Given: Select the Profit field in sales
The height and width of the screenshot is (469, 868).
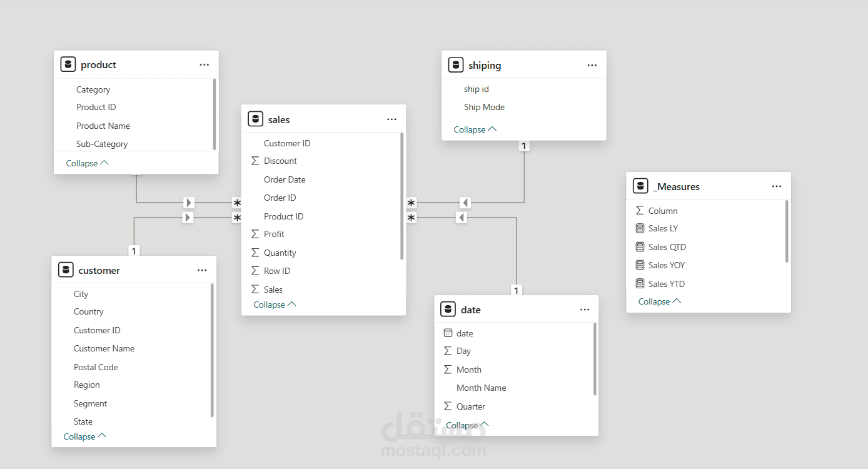Looking at the screenshot, I should coord(274,234).
